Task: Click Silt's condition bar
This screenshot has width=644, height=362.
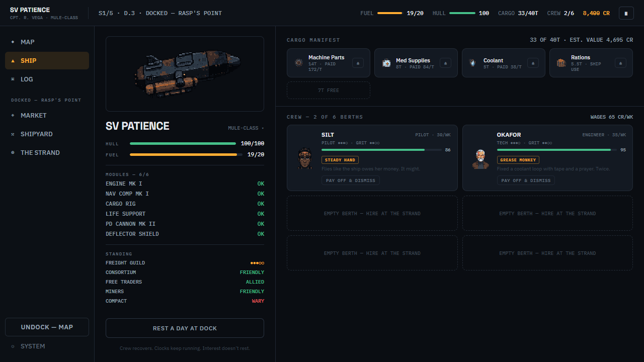Action: tap(381, 150)
